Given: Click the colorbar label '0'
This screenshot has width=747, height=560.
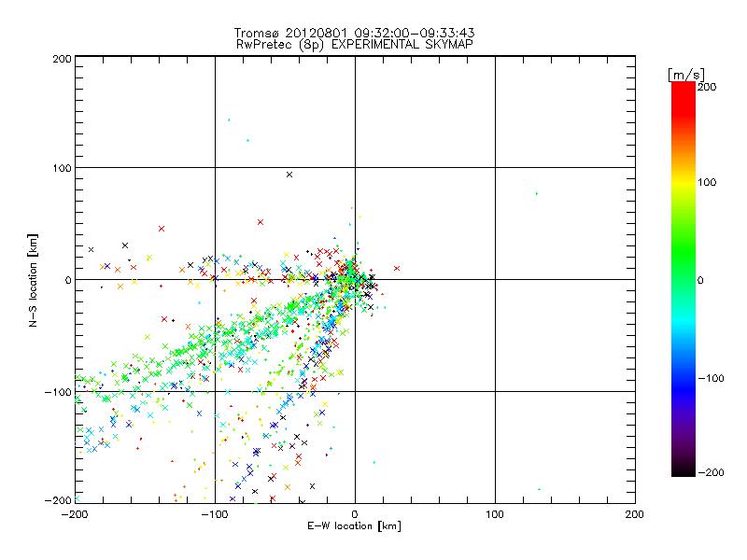Looking at the screenshot, I should coord(700,281).
